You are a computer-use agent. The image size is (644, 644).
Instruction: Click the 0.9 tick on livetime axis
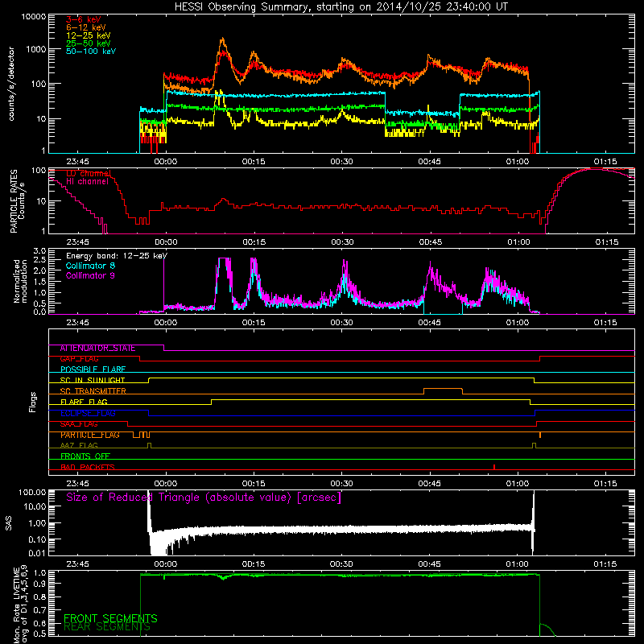[x=39, y=584]
